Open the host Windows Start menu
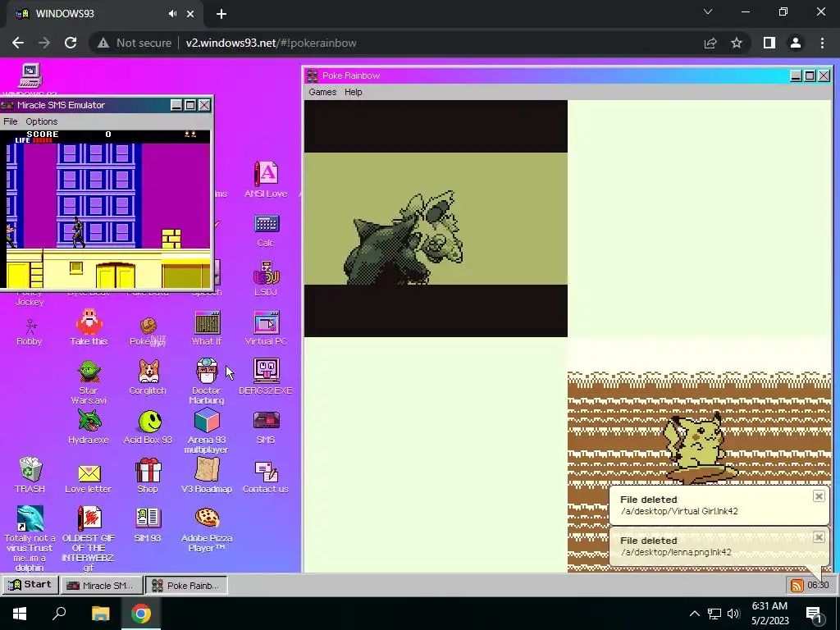 pyautogui.click(x=20, y=614)
